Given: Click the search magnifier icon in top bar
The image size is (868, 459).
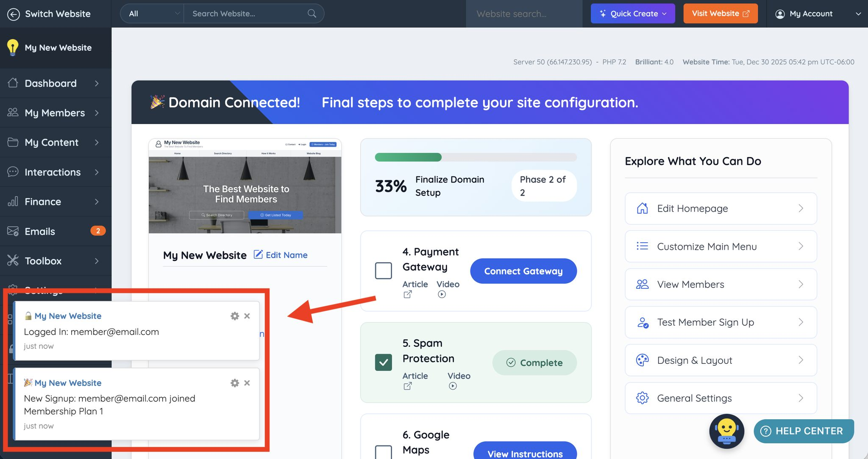Looking at the screenshot, I should pos(312,14).
